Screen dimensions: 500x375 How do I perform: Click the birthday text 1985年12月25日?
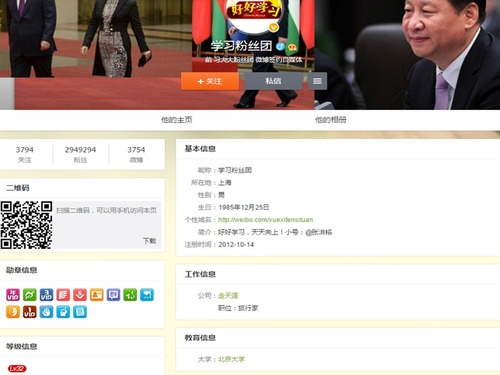(244, 207)
